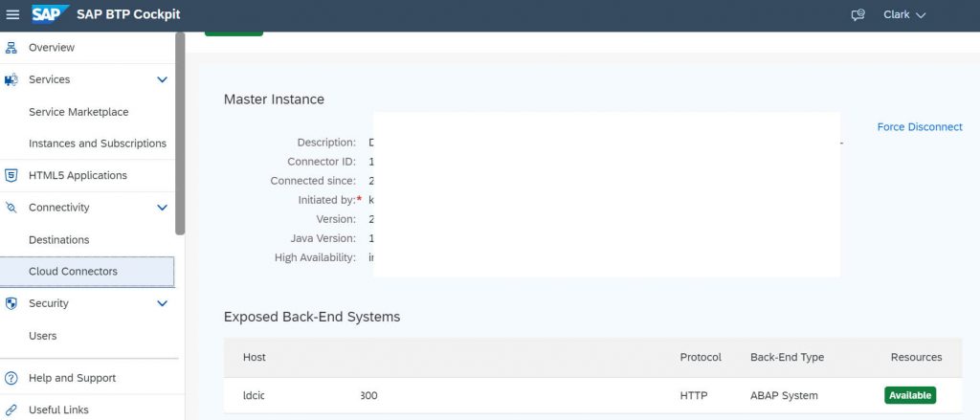Select Cloud Connectors in sidebar
The height and width of the screenshot is (420, 980).
(x=87, y=272)
